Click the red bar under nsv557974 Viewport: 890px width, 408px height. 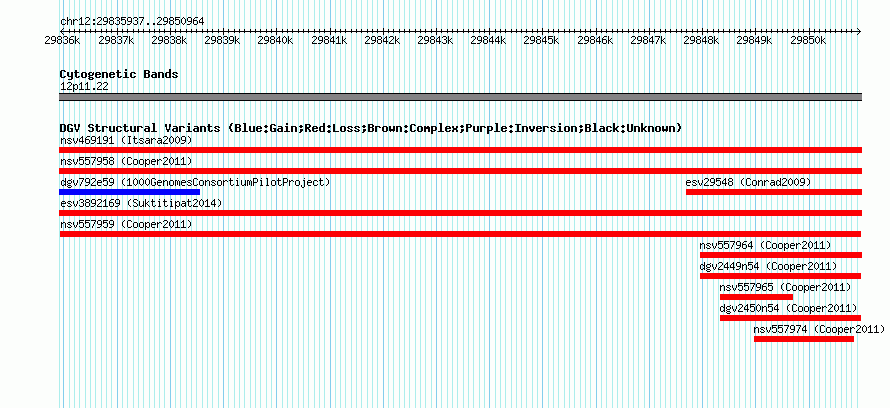coord(804,339)
